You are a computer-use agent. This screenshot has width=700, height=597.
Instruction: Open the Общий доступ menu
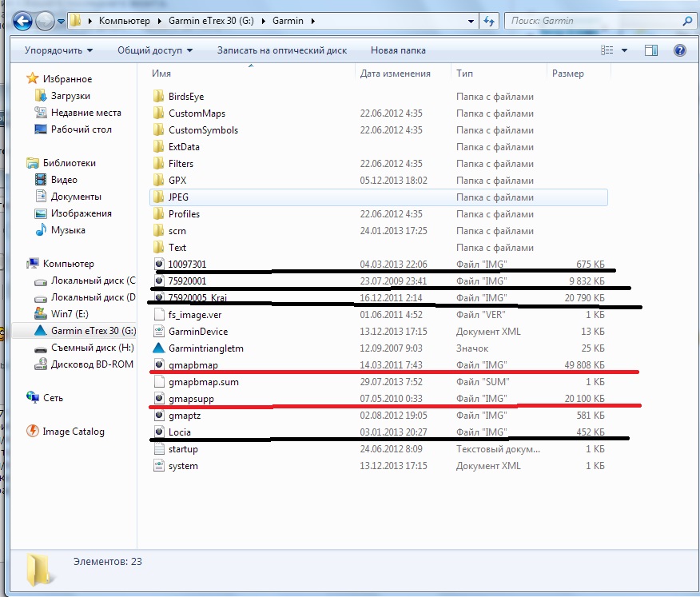tap(155, 50)
